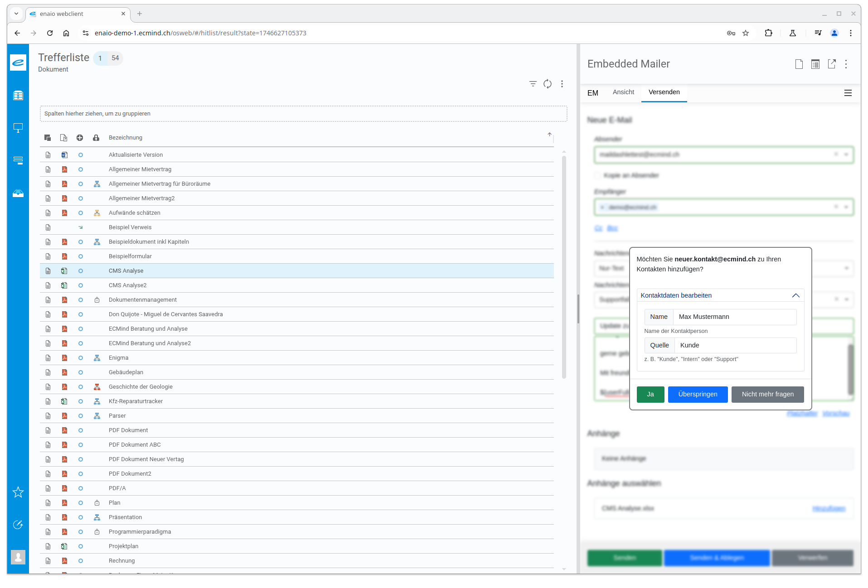Toggle the status circle in CMS Analyse row
Image resolution: width=868 pixels, height=588 pixels.
(81, 271)
